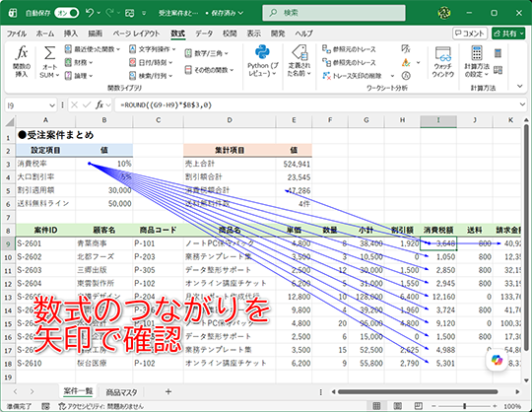The height and width of the screenshot is (412, 532).
Task: Open the Watch Window (ウォッチウィンドウ)
Action: (x=443, y=62)
